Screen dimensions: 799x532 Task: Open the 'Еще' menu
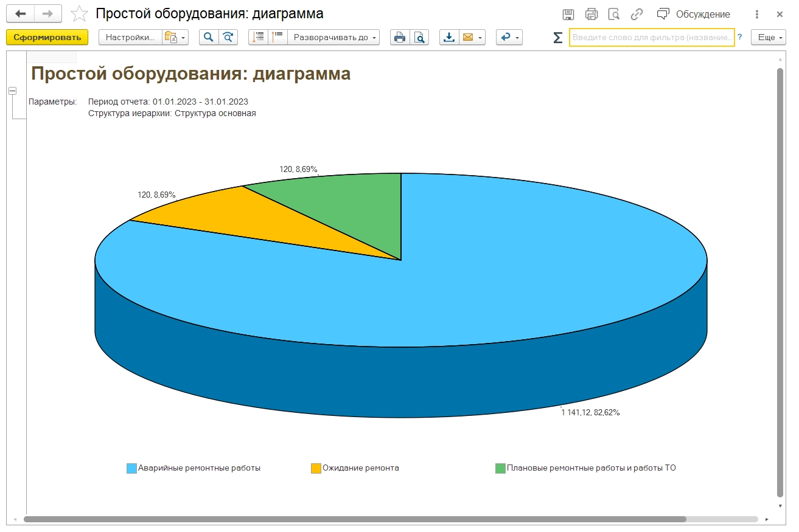(x=768, y=38)
